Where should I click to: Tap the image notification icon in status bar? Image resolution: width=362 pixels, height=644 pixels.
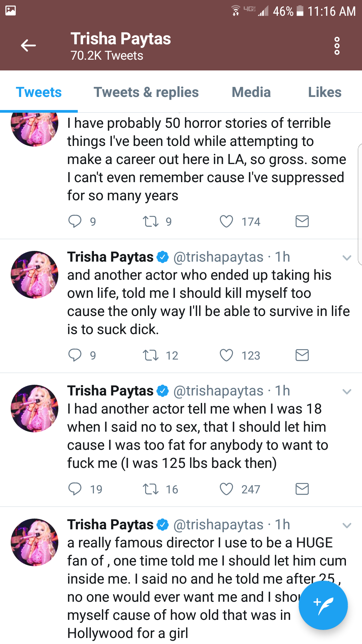pyautogui.click(x=11, y=11)
